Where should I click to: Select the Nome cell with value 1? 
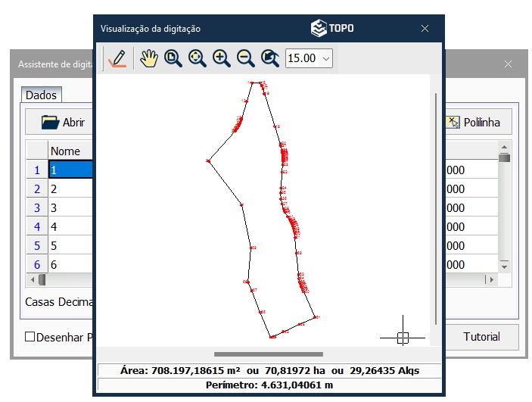click(71, 170)
